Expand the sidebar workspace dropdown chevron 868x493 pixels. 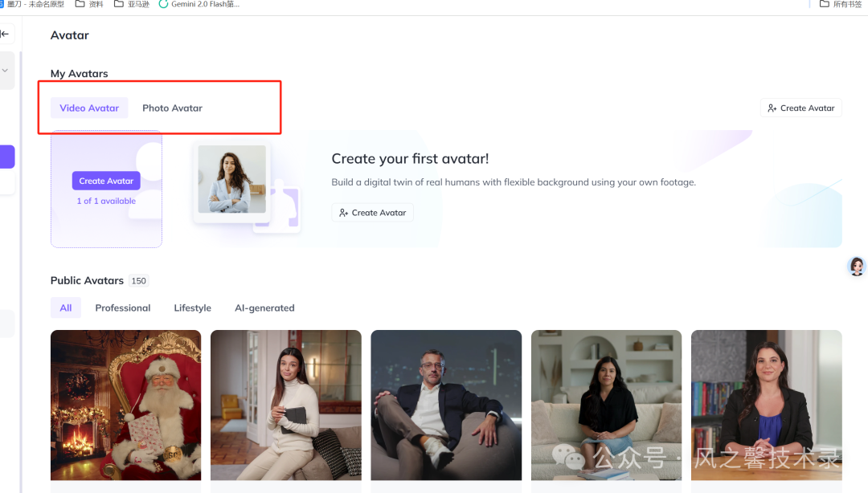click(x=5, y=71)
